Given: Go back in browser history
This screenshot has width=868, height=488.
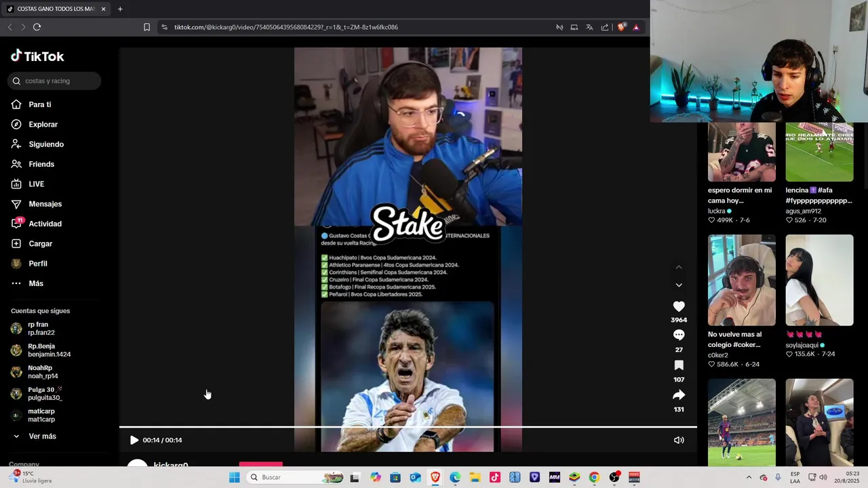Looking at the screenshot, I should (9, 27).
